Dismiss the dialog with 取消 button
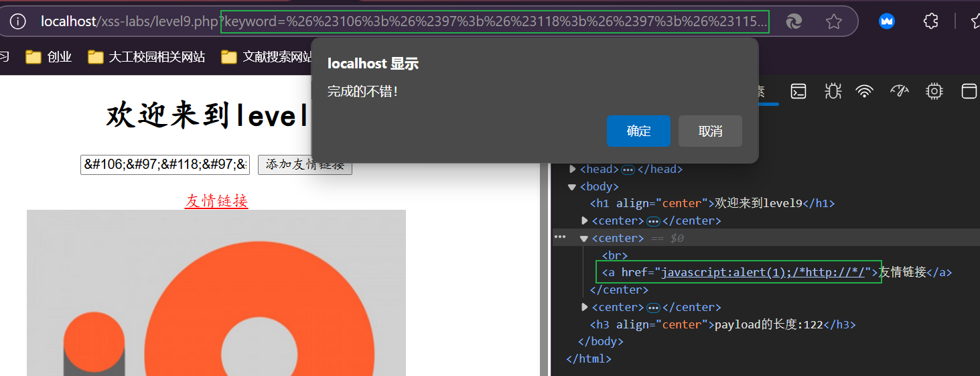This screenshot has height=376, width=980. (x=710, y=131)
